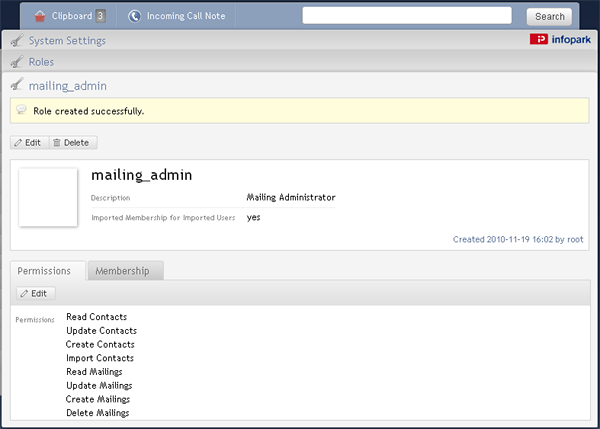Open the mailing_admin breadcrumb link
The height and width of the screenshot is (429, 600).
coord(68,86)
